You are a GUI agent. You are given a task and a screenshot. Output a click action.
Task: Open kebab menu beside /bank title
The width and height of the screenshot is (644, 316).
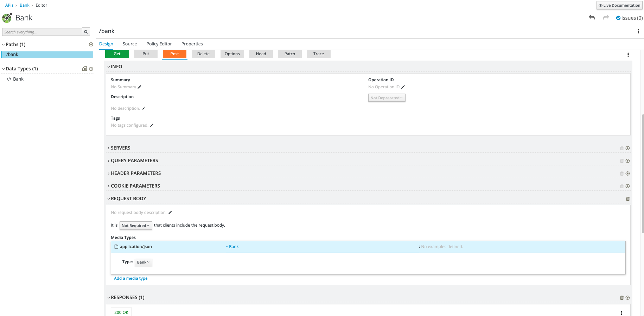tap(638, 31)
